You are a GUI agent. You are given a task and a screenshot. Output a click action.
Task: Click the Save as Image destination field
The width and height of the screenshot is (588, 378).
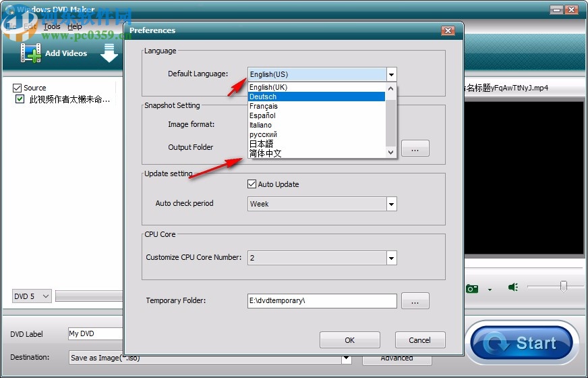pyautogui.click(x=206, y=358)
